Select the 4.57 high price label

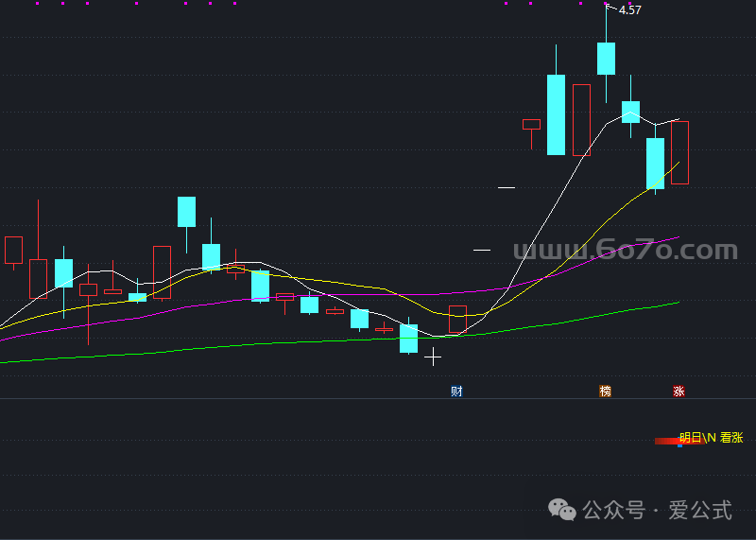(629, 10)
